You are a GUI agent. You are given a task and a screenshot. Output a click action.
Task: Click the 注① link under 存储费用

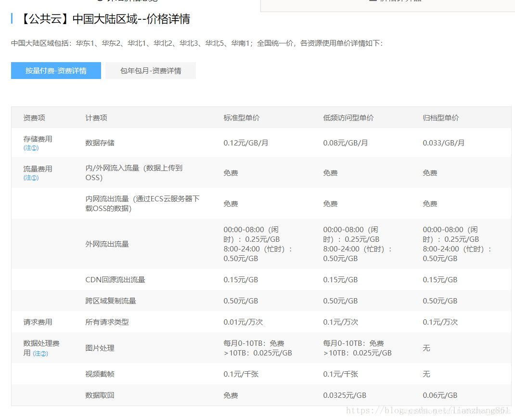(x=31, y=148)
